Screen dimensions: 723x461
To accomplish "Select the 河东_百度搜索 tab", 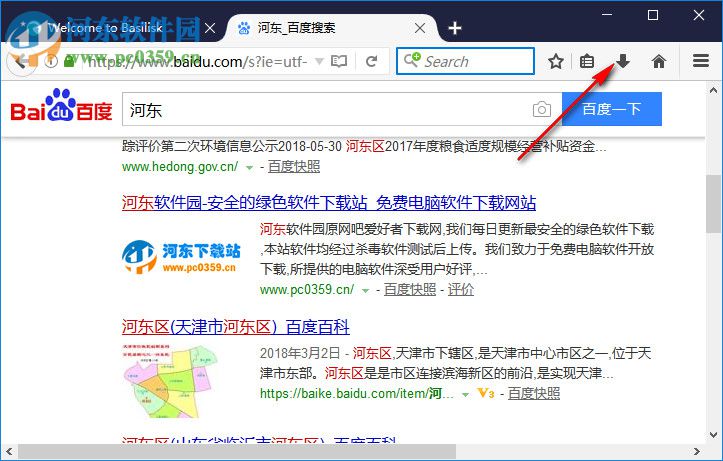I will point(330,28).
